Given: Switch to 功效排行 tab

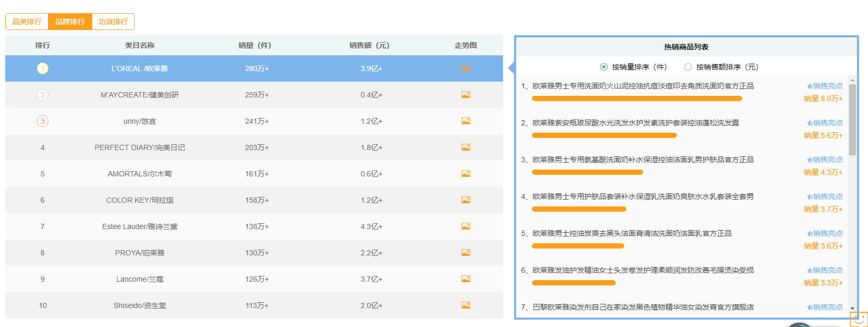Looking at the screenshot, I should [x=113, y=22].
